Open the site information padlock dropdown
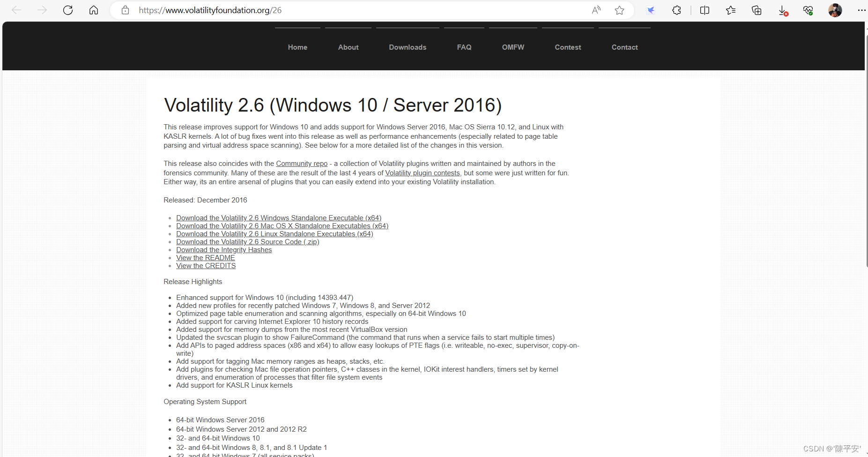Viewport: 868px width, 457px height. pos(125,10)
